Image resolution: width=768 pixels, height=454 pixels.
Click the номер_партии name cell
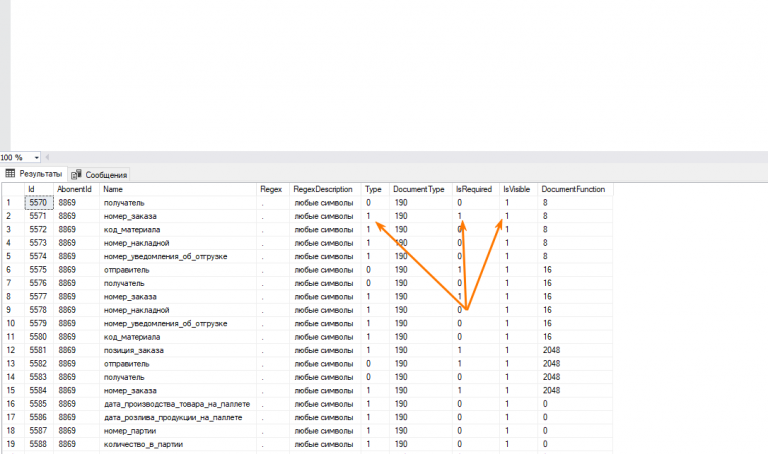tap(178, 430)
